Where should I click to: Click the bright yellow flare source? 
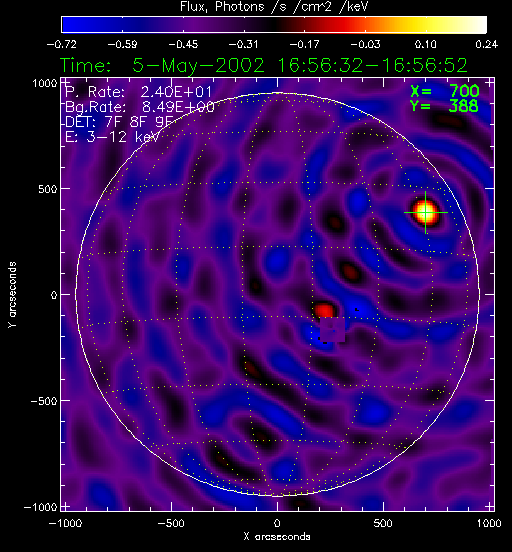426,213
